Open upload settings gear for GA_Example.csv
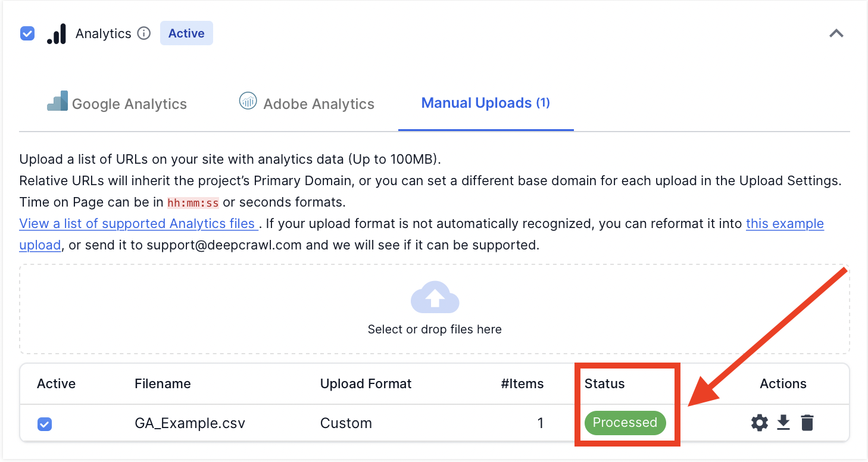Viewport: 868px width, 462px height. click(x=759, y=423)
